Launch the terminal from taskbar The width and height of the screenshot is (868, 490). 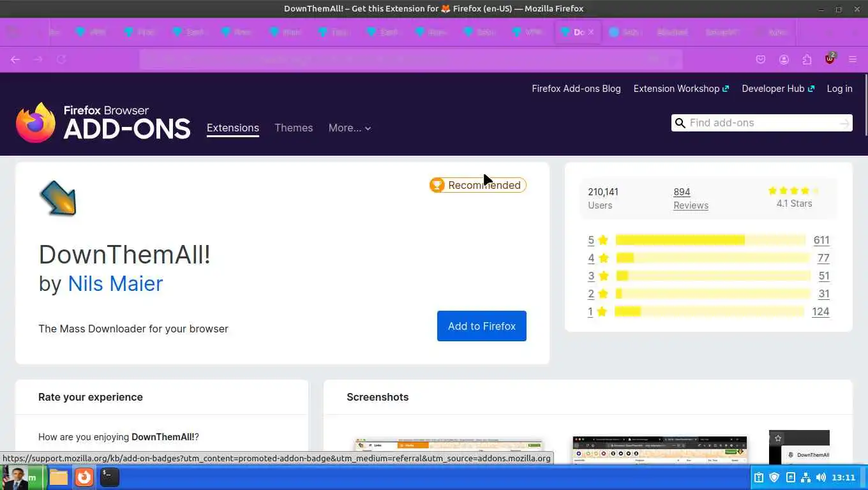(x=110, y=477)
